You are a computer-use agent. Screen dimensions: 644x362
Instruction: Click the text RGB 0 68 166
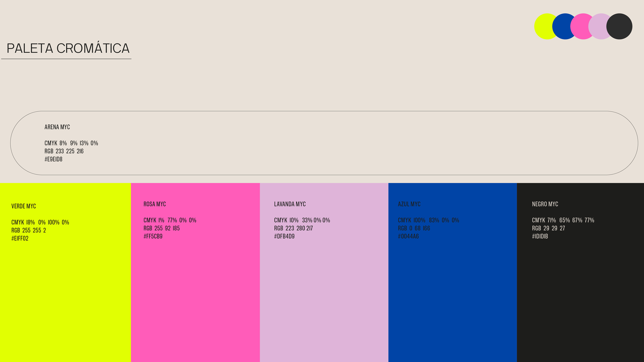[414, 228]
